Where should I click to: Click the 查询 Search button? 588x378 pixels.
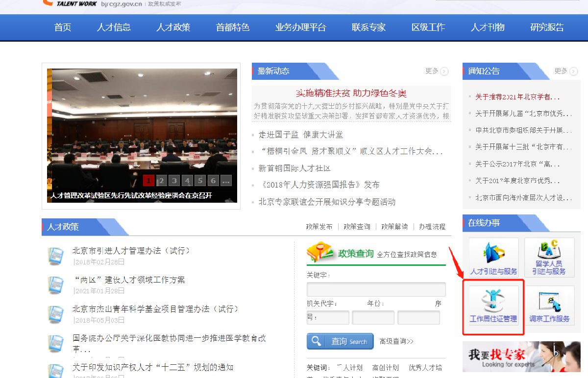pos(340,341)
